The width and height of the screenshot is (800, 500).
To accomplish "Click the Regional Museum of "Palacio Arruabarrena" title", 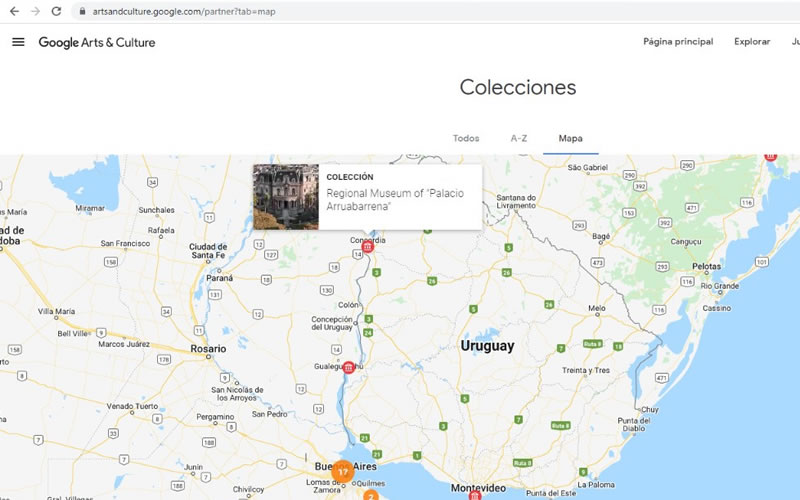I will (x=395, y=199).
